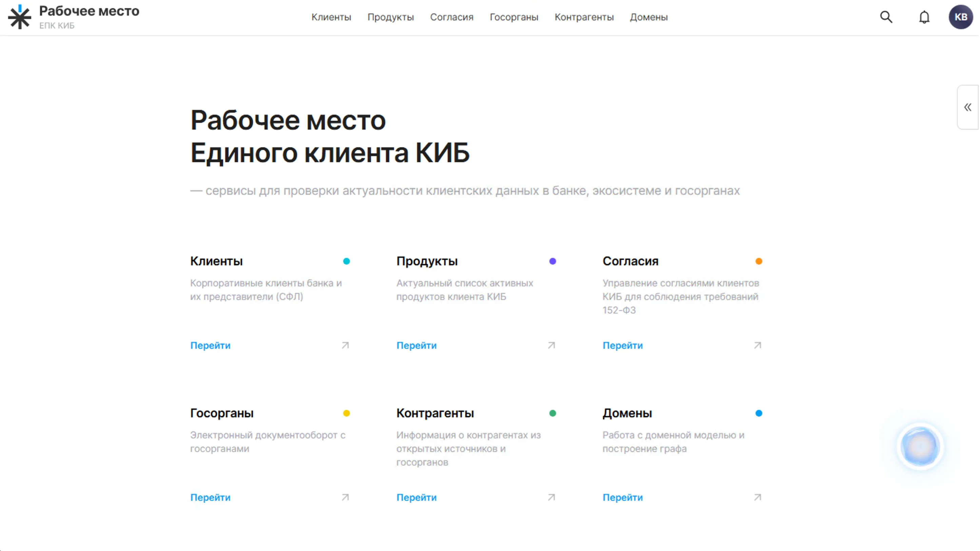This screenshot has height=551, width=980.
Task: Open the floating assistant orb
Action: 920,446
